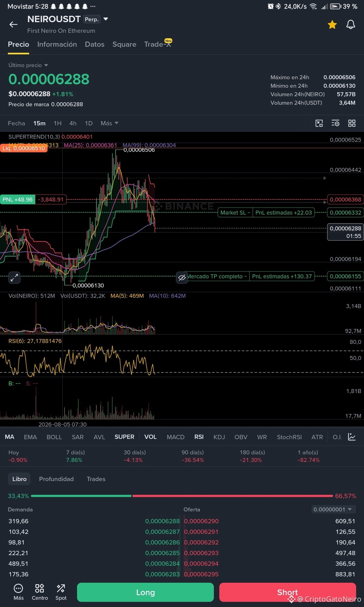
Task: Select the Libro order book tab
Action: point(19,479)
